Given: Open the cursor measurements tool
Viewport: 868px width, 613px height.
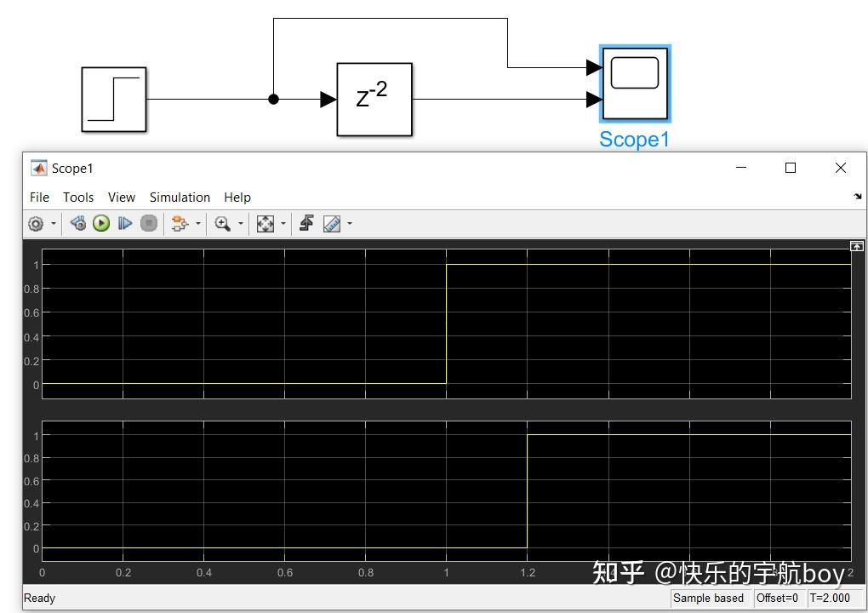Looking at the screenshot, I should coord(332,223).
